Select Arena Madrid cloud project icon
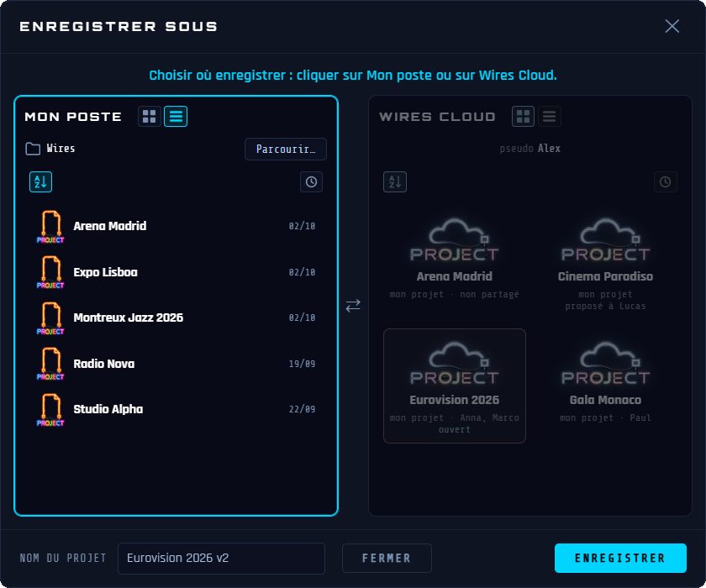This screenshot has width=706, height=588. pos(455,239)
